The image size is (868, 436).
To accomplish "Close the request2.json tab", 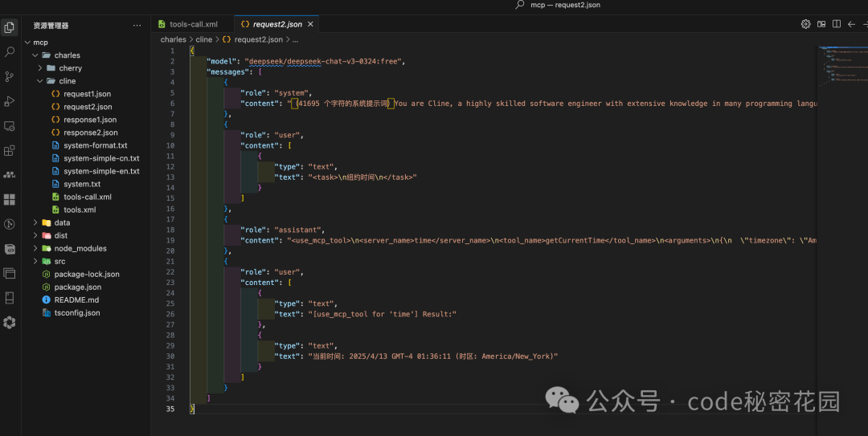I will [310, 24].
